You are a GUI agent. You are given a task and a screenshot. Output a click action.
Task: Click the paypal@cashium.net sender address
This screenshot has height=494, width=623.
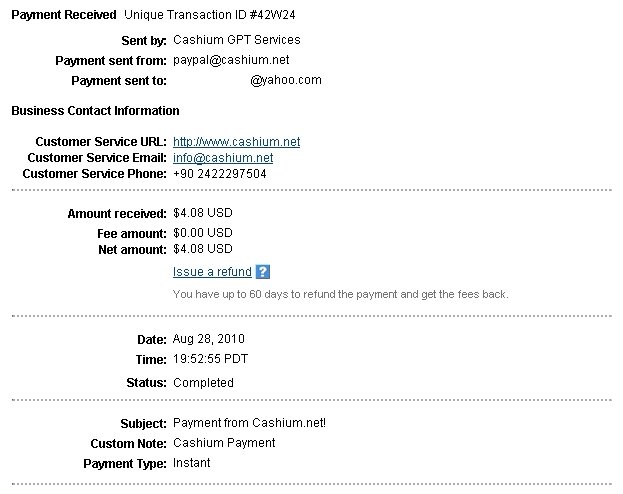point(231,60)
